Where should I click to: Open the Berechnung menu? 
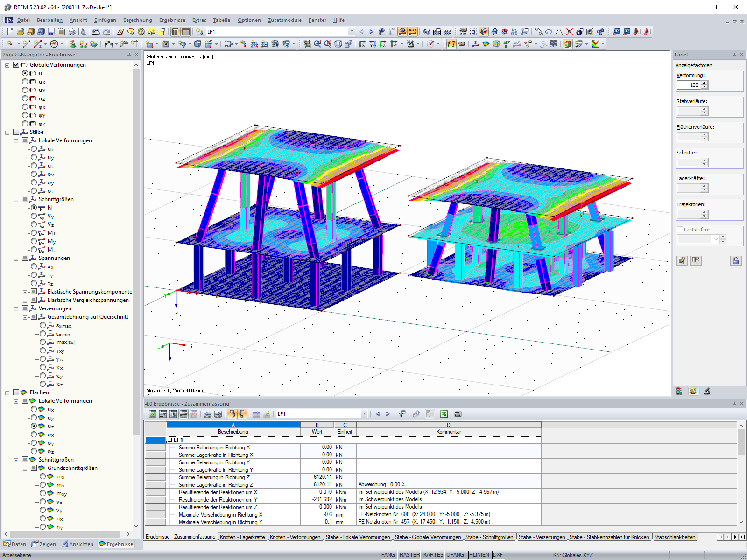point(138,20)
